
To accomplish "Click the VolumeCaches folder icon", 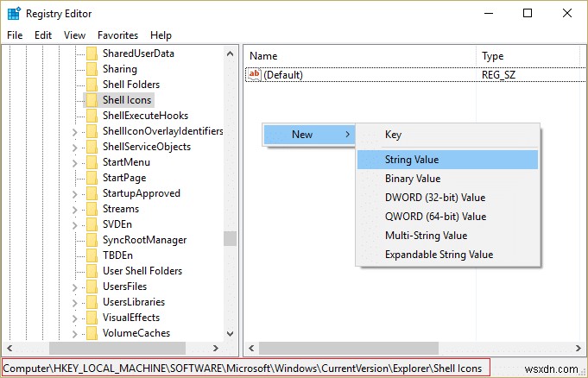I will tap(92, 333).
